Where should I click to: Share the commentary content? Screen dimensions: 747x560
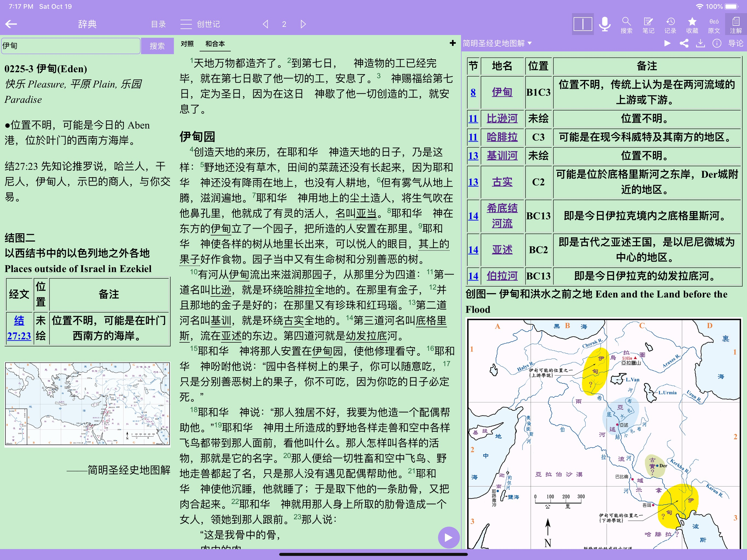tap(684, 43)
